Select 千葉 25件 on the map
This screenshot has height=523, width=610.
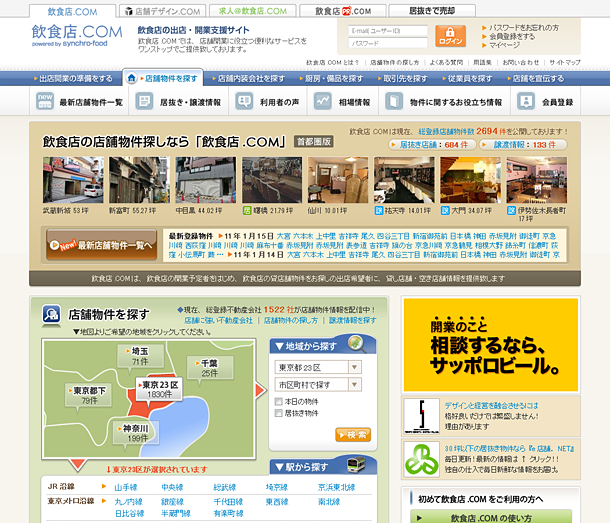[210, 368]
